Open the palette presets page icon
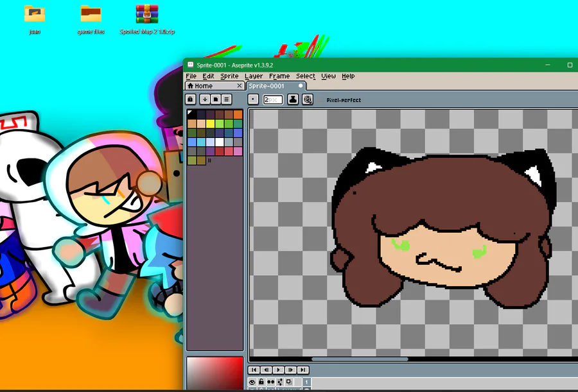This screenshot has width=578, height=392. [x=216, y=99]
